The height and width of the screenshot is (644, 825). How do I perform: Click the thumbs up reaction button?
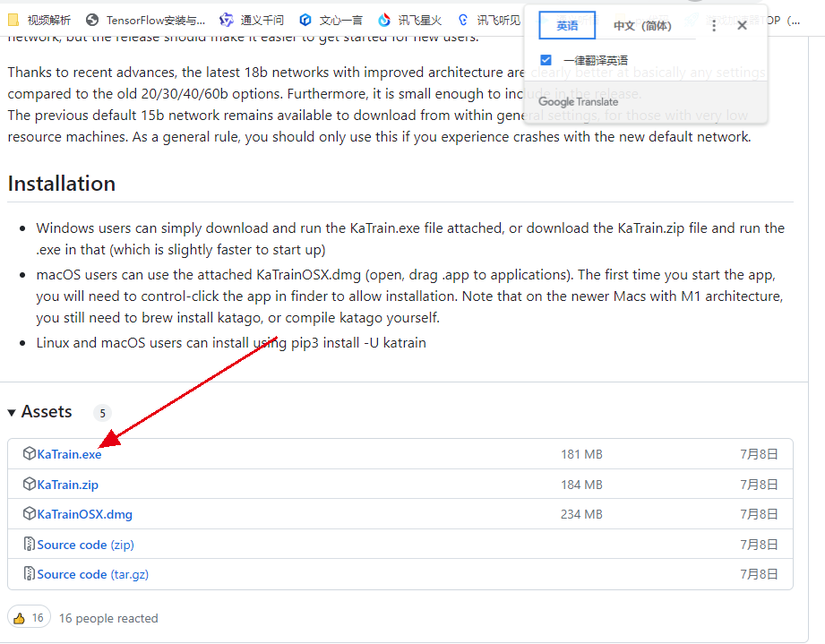29,618
